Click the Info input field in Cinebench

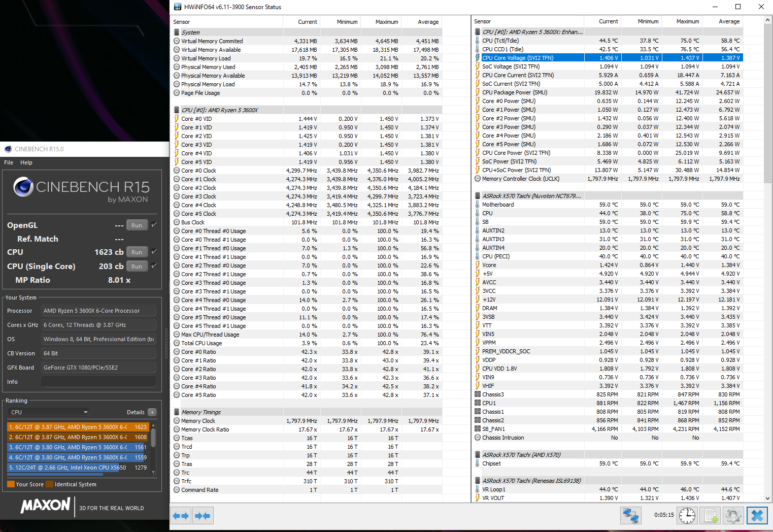[x=98, y=382]
